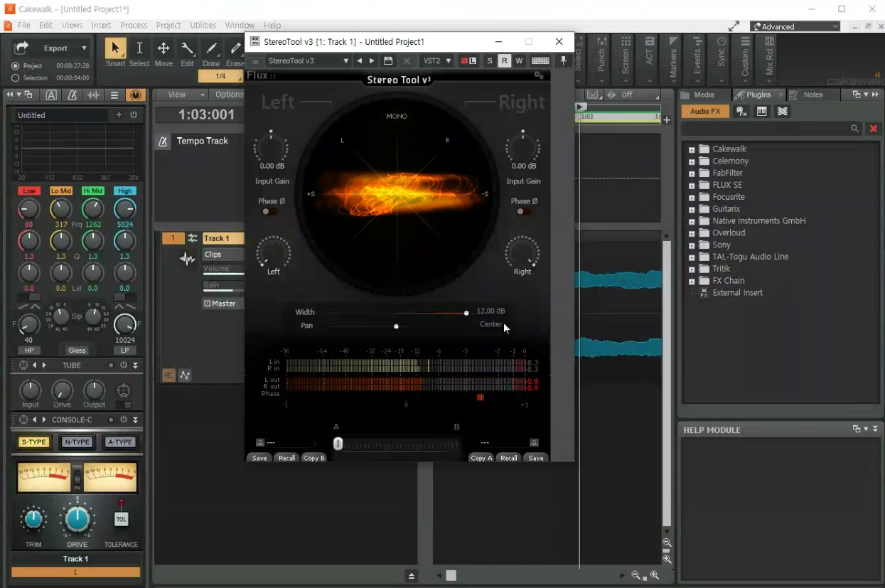Select the Selection export radio button

pos(16,78)
